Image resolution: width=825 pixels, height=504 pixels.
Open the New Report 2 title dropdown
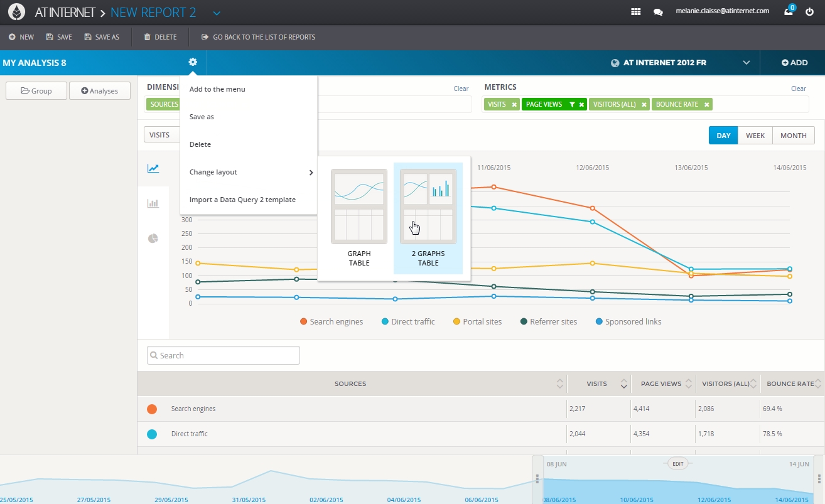click(217, 13)
